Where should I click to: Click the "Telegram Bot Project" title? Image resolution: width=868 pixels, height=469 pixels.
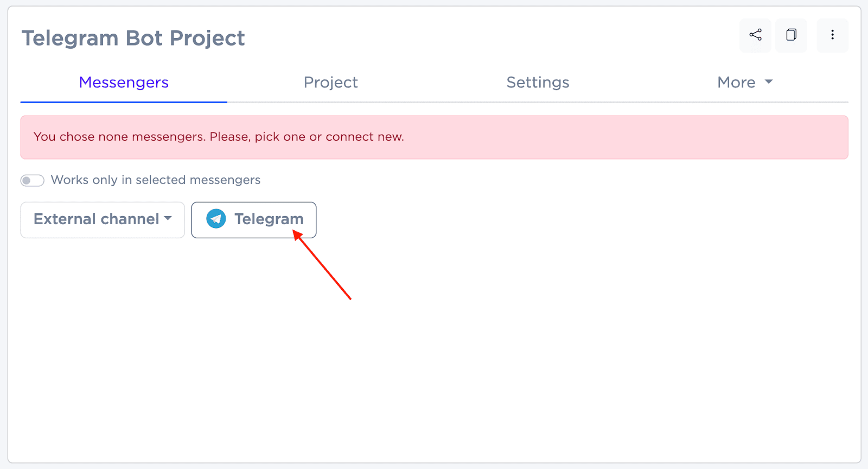[x=133, y=39]
